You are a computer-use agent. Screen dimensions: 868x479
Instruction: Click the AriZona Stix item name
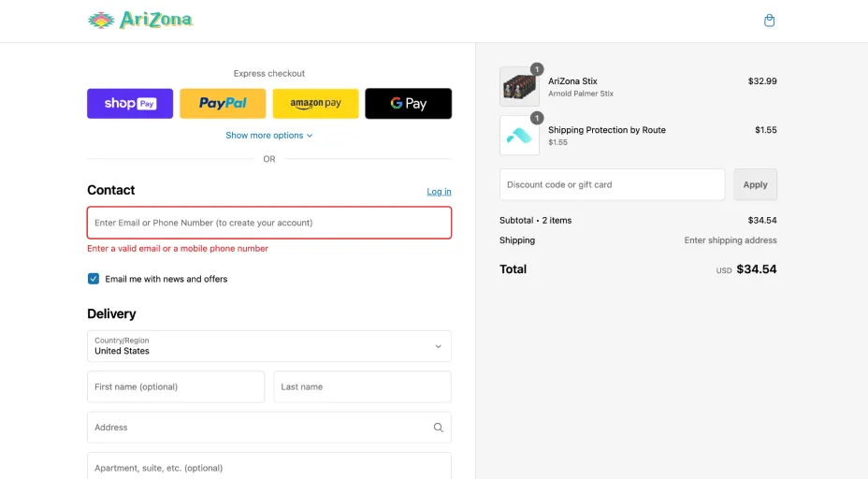[x=572, y=80]
